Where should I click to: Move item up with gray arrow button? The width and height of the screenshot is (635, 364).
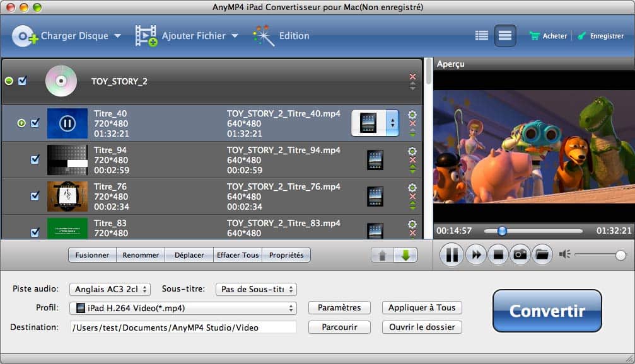382,255
